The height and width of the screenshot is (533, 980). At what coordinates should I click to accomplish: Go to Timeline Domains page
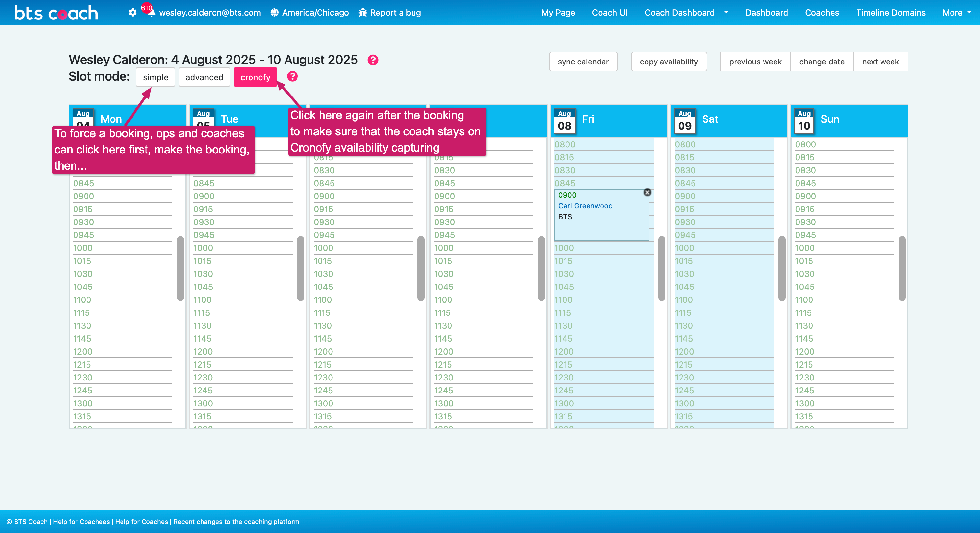891,13
